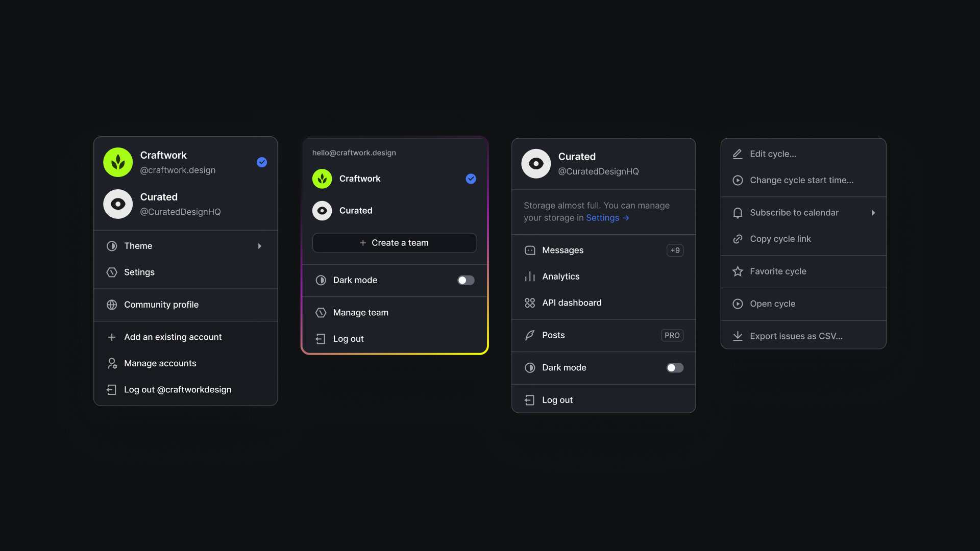Screen dimensions: 980x551
Task: Click the @CuratedDesignHQ handle in first menu
Action: [x=181, y=212]
